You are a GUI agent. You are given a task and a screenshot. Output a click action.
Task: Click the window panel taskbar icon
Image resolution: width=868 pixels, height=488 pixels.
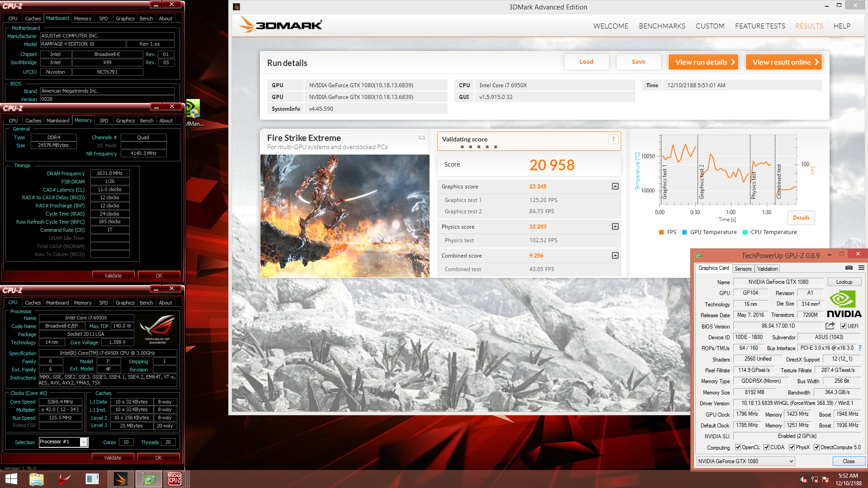pyautogui.click(x=92, y=479)
